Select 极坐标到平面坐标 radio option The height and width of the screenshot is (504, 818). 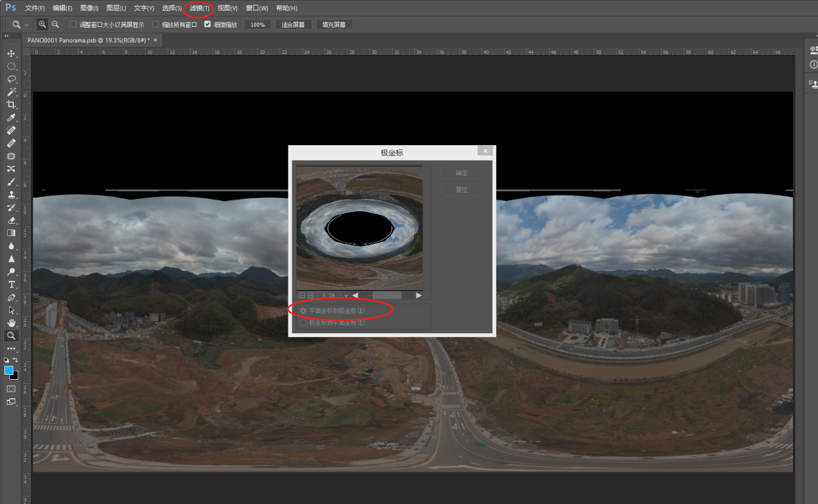coord(303,323)
